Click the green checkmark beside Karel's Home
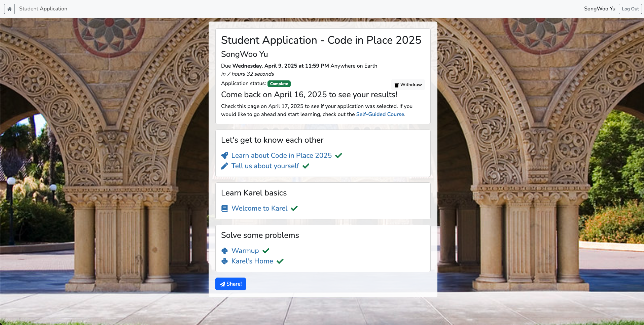This screenshot has height=325, width=644. pos(280,261)
